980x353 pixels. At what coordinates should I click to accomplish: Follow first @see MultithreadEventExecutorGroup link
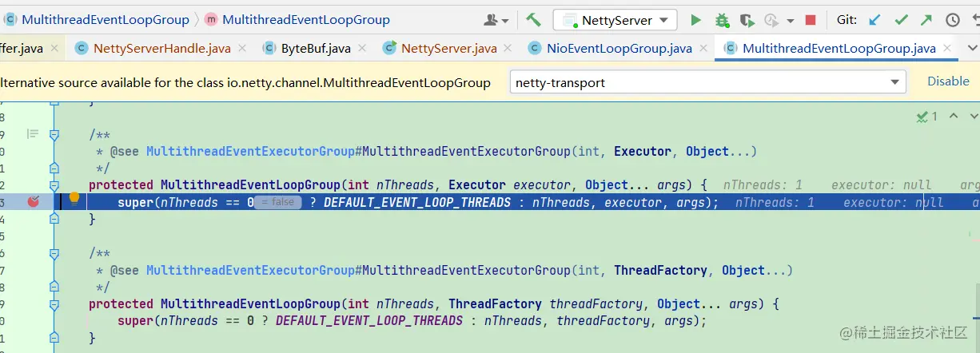[249, 152]
